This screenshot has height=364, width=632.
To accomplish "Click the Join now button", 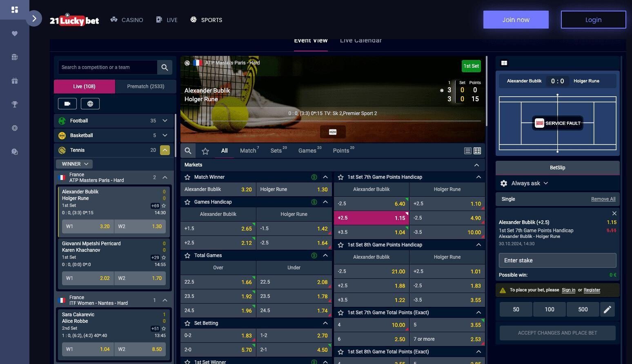I will click(x=516, y=20).
